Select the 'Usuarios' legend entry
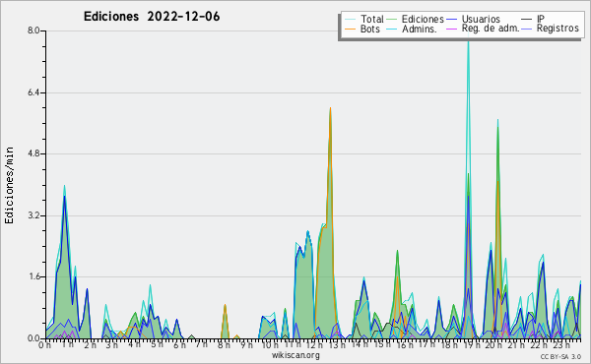 coord(481,19)
